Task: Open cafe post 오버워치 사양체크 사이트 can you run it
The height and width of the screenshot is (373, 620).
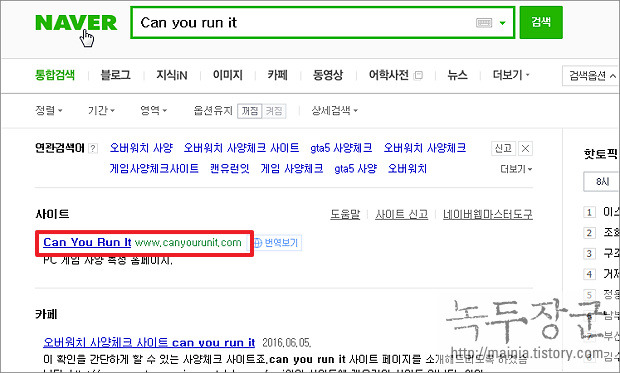Action: coord(149,342)
